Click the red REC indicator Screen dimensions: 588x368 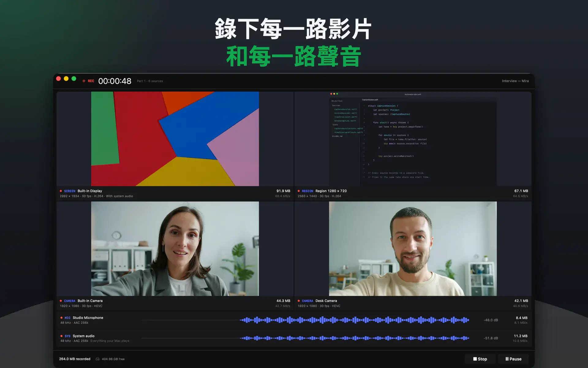click(x=88, y=81)
